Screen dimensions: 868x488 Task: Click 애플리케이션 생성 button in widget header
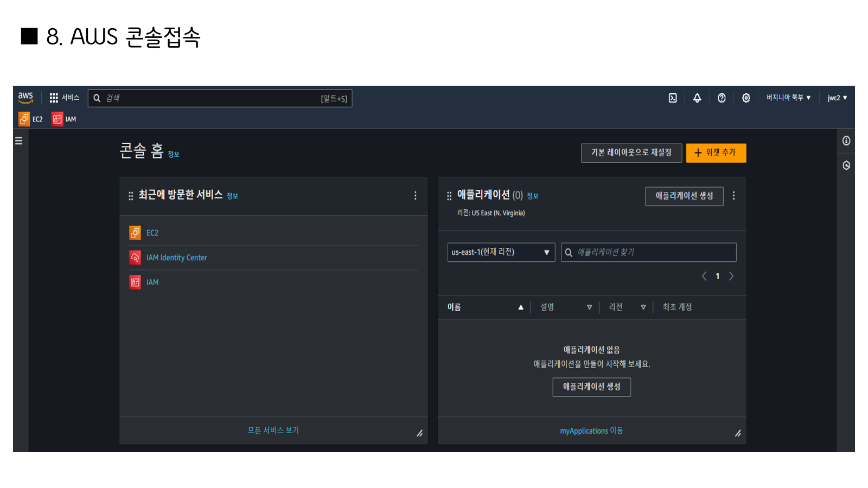[684, 196]
